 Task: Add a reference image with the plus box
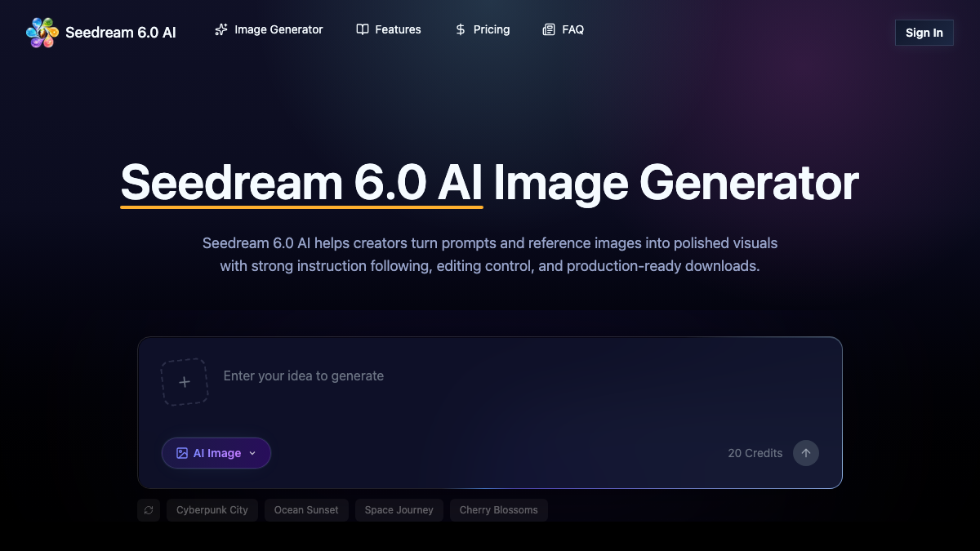coord(185,382)
